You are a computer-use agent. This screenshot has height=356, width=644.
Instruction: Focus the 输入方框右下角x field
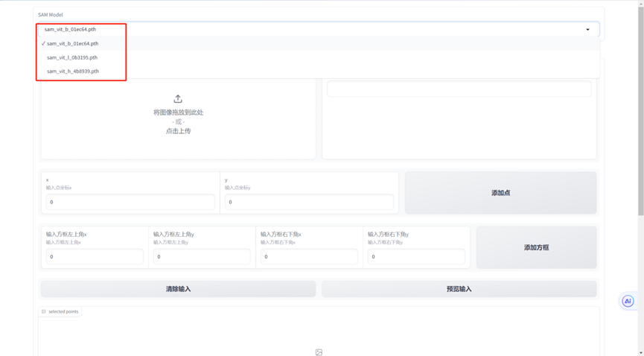pos(309,256)
